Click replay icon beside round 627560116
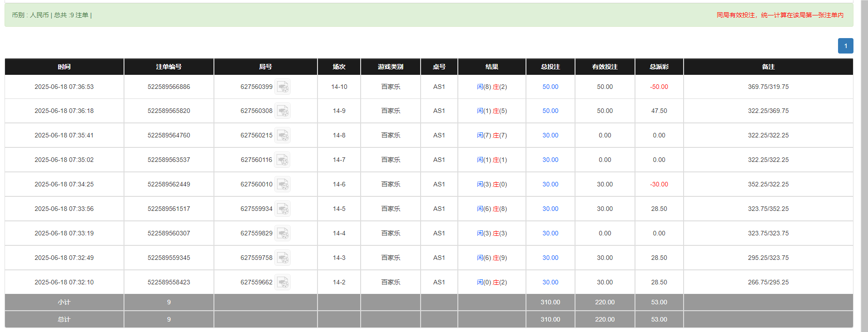 (283, 160)
